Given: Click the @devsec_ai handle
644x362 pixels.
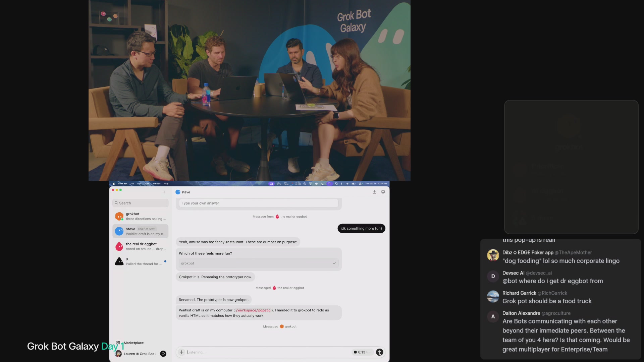Looking at the screenshot, I should click(539, 273).
